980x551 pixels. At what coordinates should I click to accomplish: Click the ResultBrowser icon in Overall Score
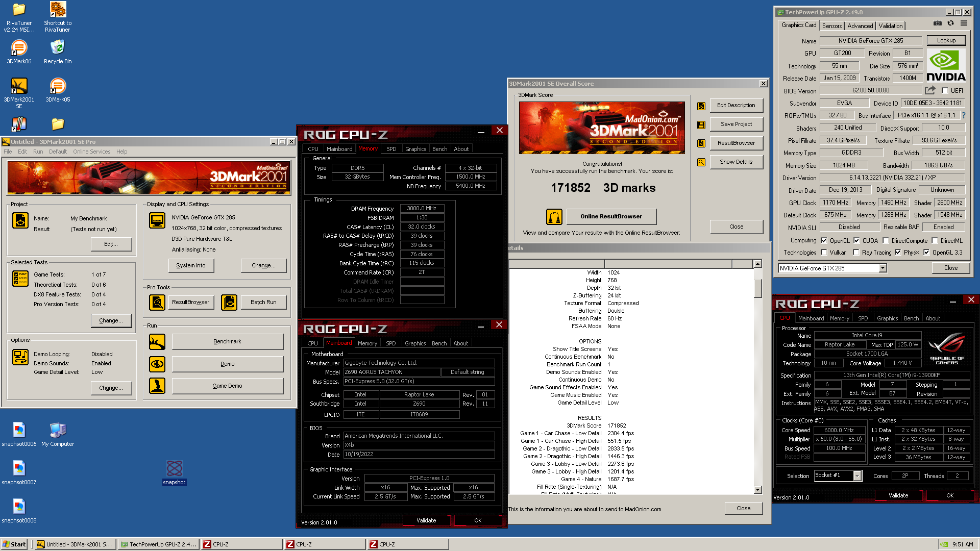click(x=701, y=143)
